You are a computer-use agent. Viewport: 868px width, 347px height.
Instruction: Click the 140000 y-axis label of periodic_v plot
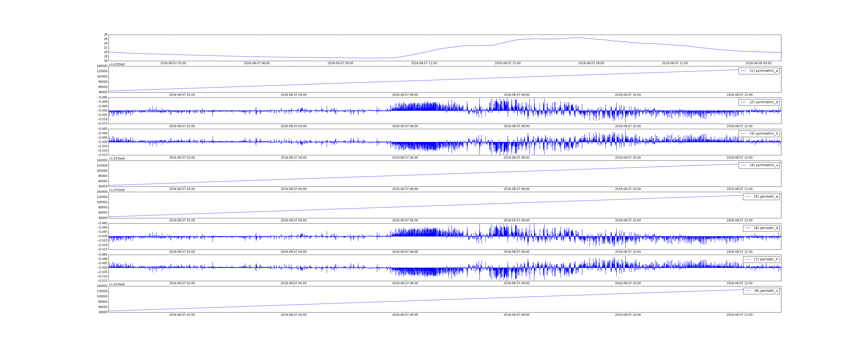tap(102, 286)
